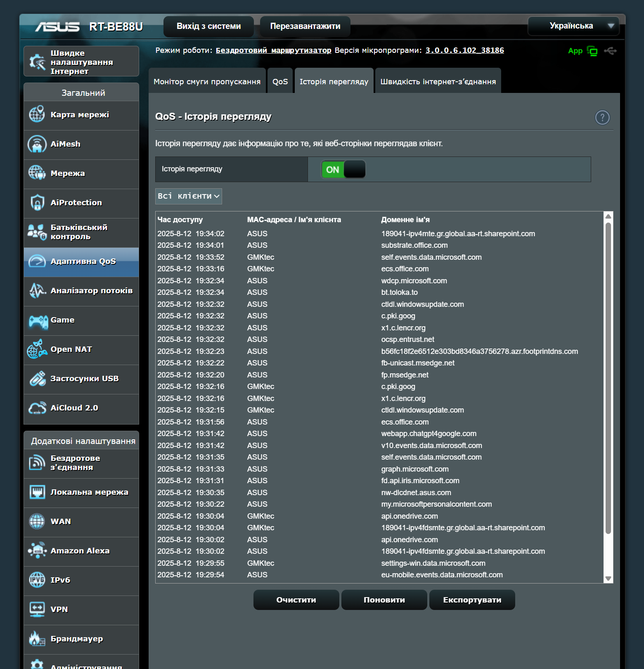Select the Історія перегляду tab
644x669 pixels.
pyautogui.click(x=334, y=81)
